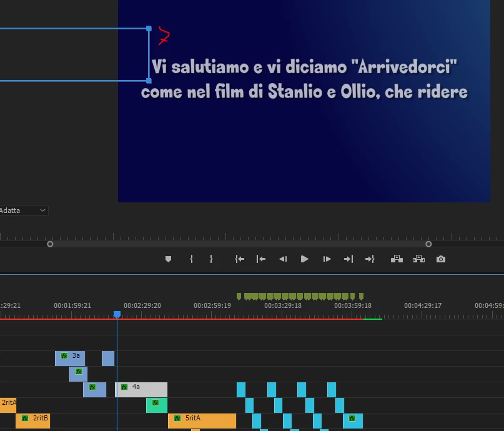Click the fx badge on clip 4a

coord(124,387)
